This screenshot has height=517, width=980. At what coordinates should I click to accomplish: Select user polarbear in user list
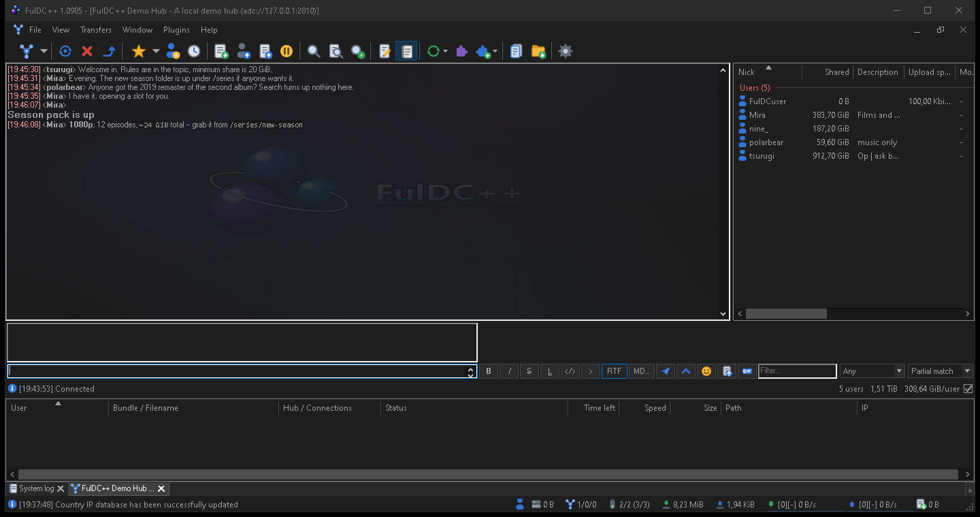click(x=854, y=142)
